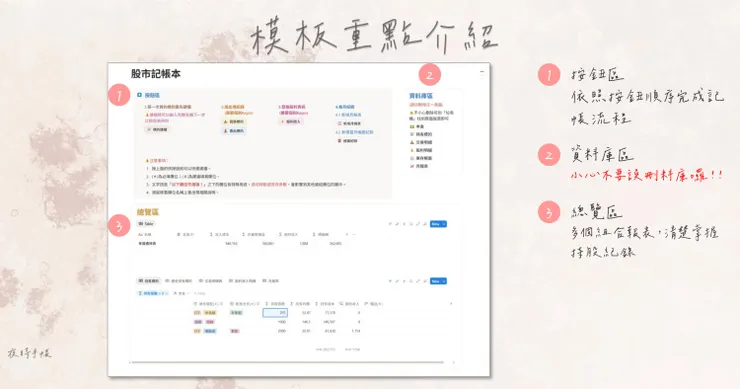Open search icon in lower table toolbar
This screenshot has width=740, height=389.
(411, 281)
